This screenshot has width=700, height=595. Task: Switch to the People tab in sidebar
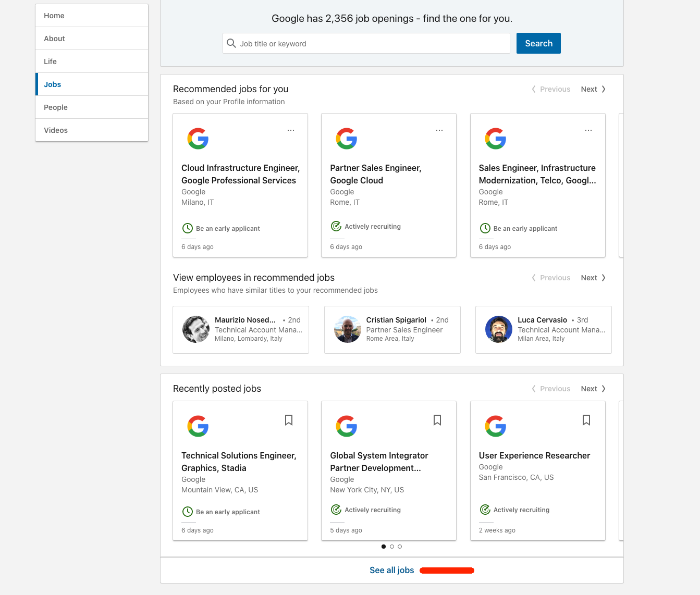pyautogui.click(x=55, y=107)
